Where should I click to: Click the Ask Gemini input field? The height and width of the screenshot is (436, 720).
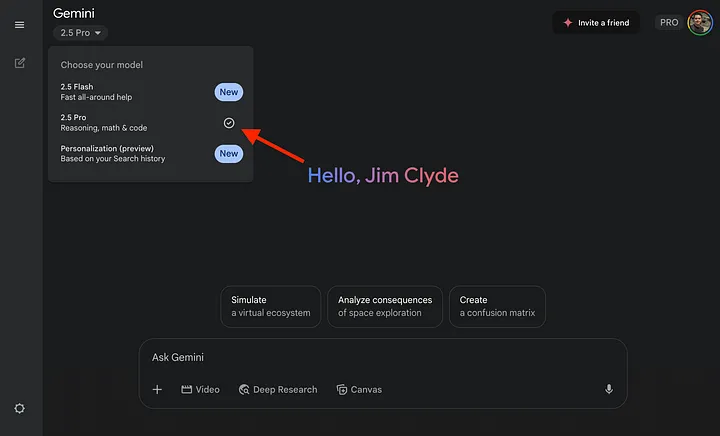(x=380, y=357)
